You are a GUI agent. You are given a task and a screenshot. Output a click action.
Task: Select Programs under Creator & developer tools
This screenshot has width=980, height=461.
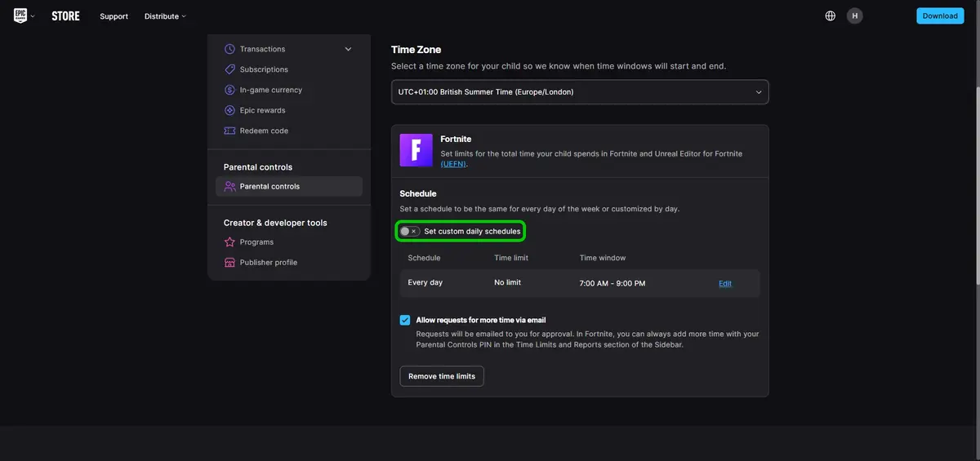point(256,242)
